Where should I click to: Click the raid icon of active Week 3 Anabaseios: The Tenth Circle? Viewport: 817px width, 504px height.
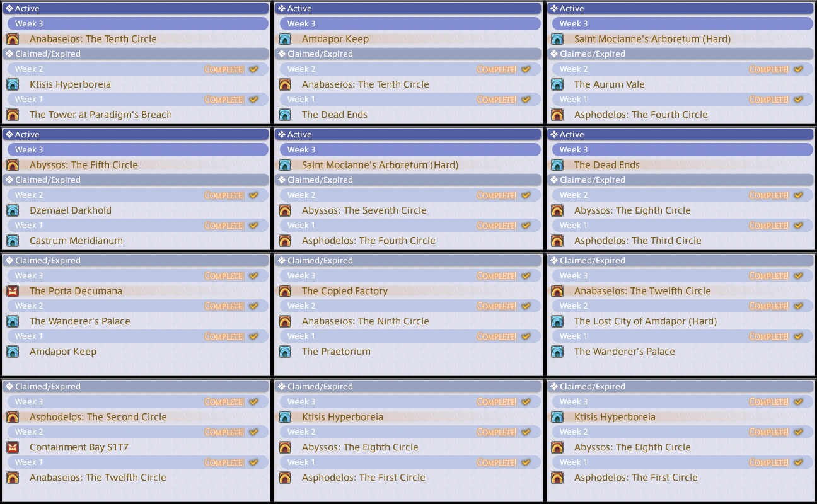(x=13, y=39)
